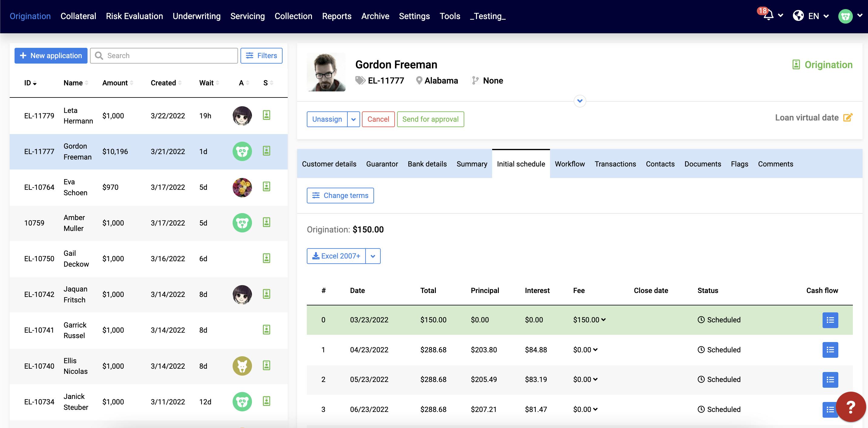Expand the Fee chevron on row 0
This screenshot has height=428, width=868.
pos(604,320)
